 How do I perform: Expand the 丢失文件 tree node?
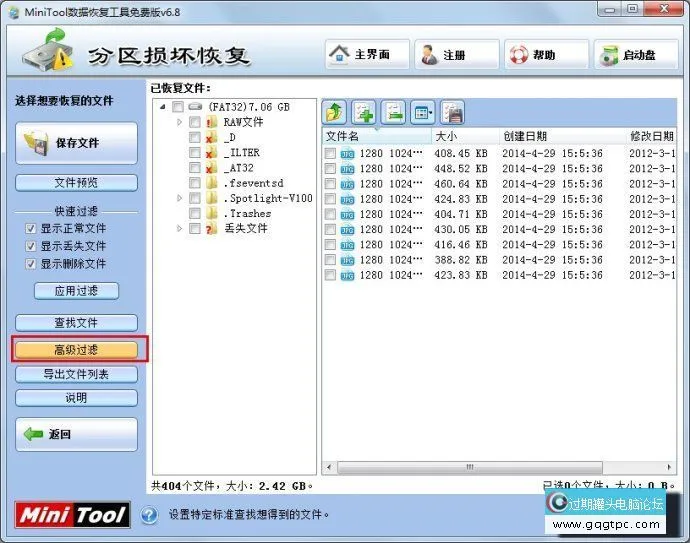(179, 228)
